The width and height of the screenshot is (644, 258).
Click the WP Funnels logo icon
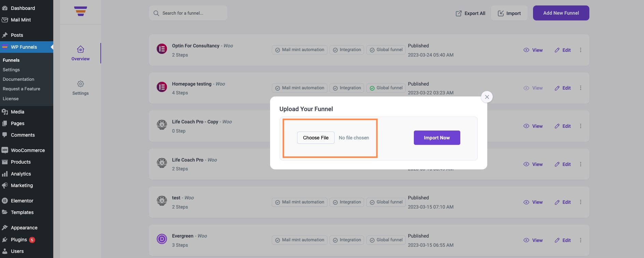81,11
